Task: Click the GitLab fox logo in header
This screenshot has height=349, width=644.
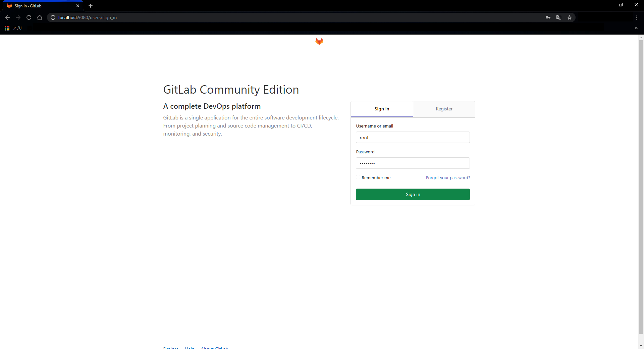Action: pyautogui.click(x=319, y=41)
